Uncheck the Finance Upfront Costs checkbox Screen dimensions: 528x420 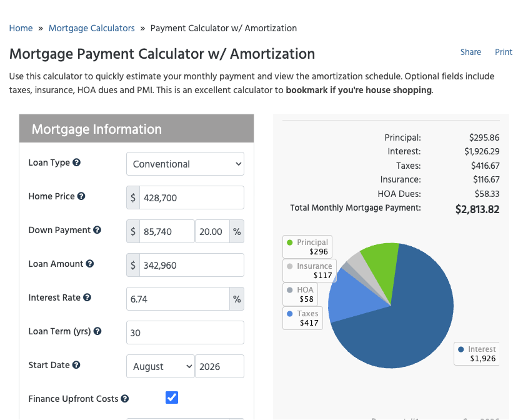(172, 397)
